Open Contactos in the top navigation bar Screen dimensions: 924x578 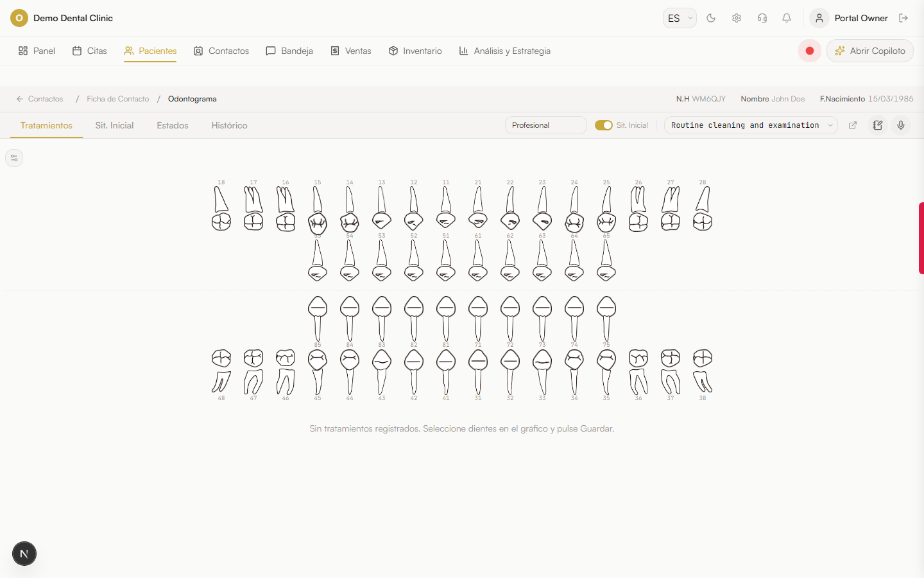pos(221,51)
